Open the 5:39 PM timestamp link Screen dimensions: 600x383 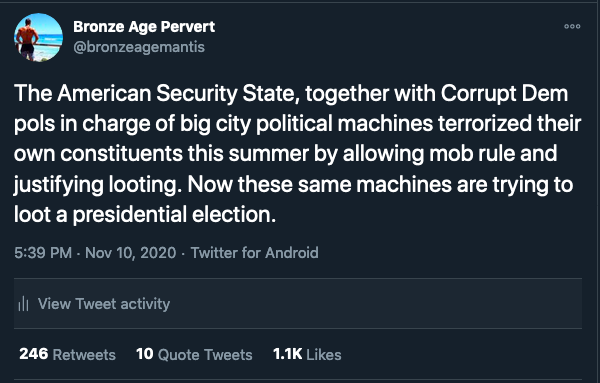click(43, 253)
